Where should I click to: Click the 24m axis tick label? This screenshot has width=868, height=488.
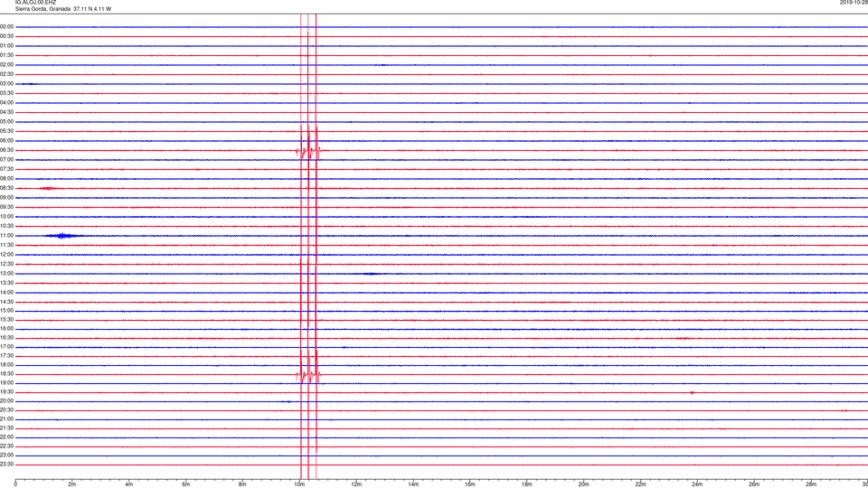pos(697,484)
